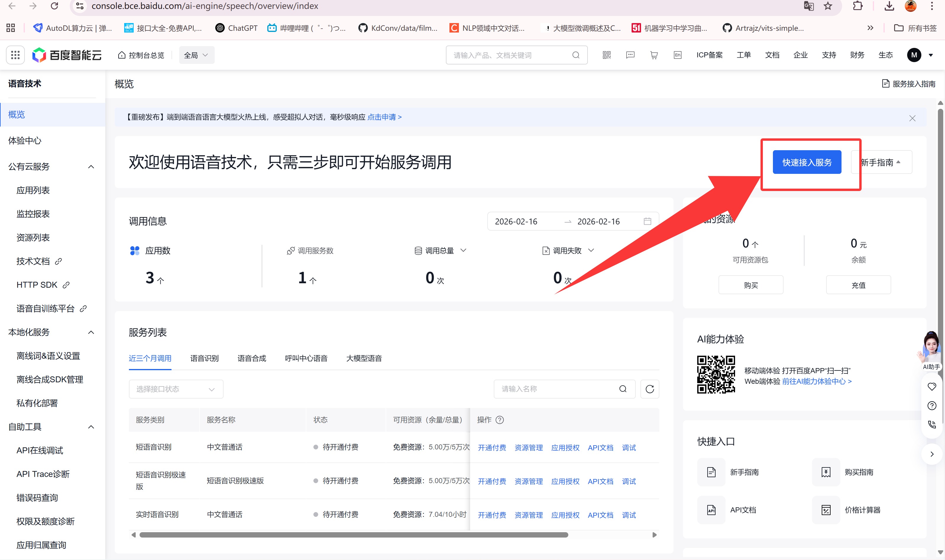Switch to the 大模型语音 tab

tap(364, 358)
